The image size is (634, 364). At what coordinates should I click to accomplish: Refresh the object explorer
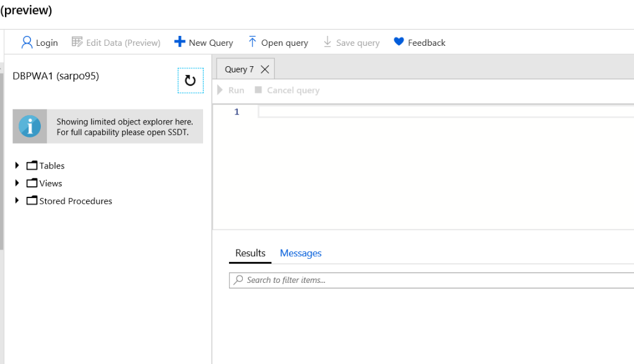point(191,80)
